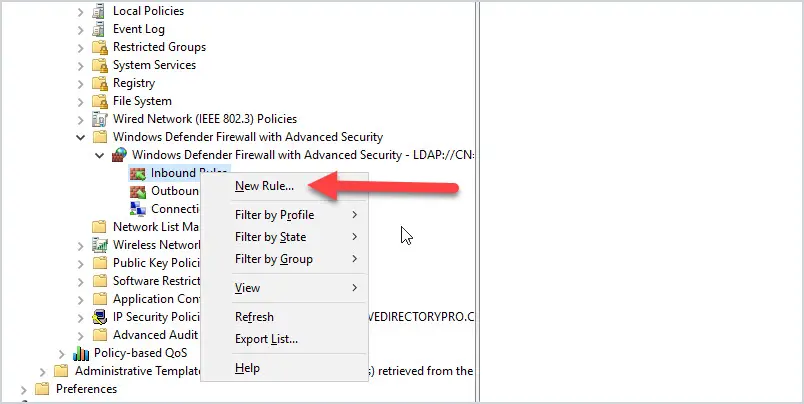This screenshot has height=404, width=804.
Task: Click the IP Security Policies icon
Action: coord(99,317)
